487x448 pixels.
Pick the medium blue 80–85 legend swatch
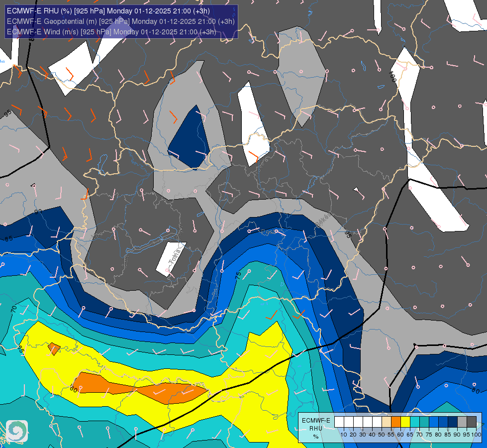click(443, 422)
